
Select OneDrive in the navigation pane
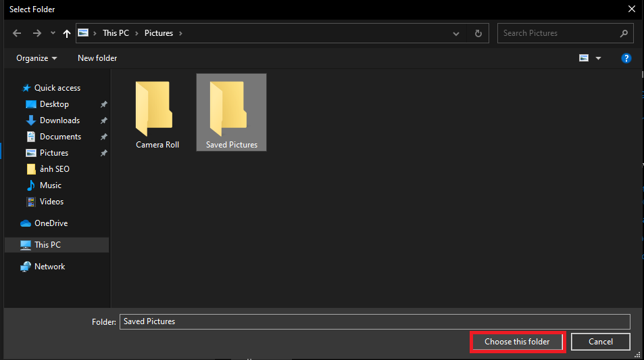[x=51, y=223]
